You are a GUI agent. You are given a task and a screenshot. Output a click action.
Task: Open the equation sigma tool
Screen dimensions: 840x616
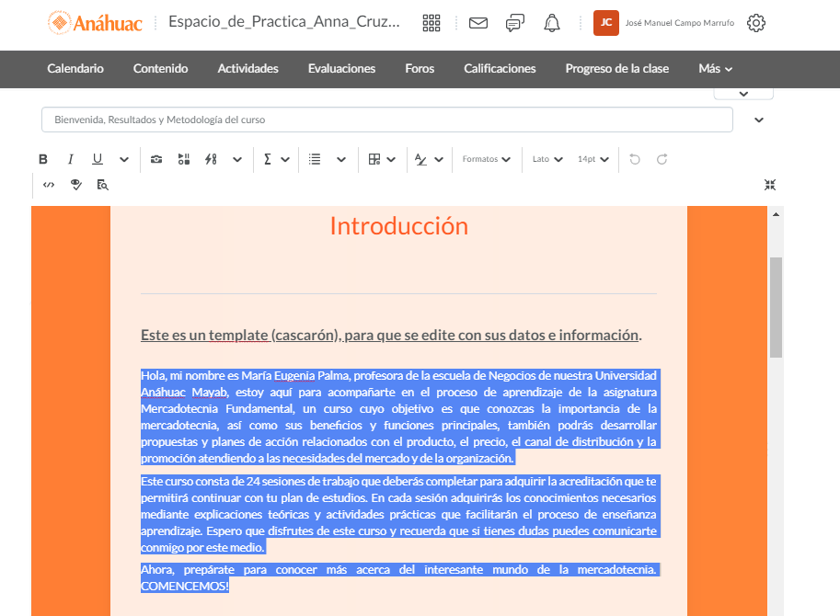tap(267, 159)
